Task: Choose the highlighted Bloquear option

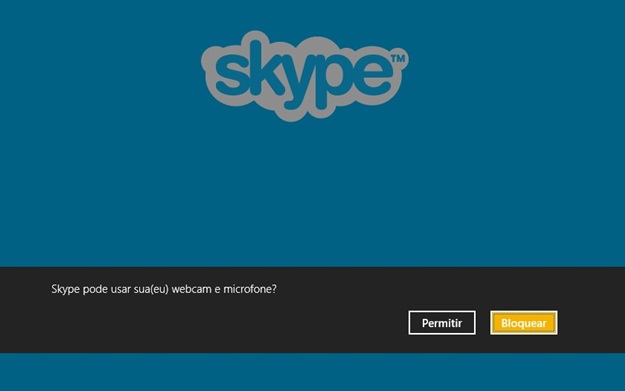Action: 524,323
